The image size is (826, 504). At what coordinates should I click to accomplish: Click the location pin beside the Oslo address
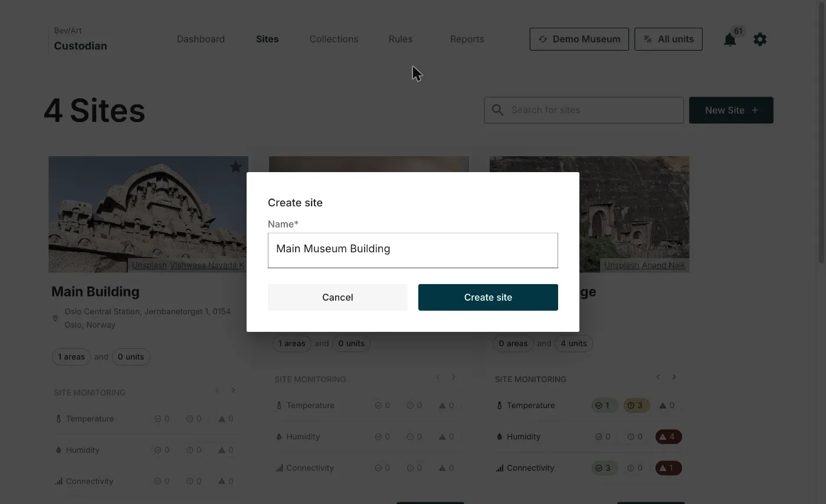point(55,318)
